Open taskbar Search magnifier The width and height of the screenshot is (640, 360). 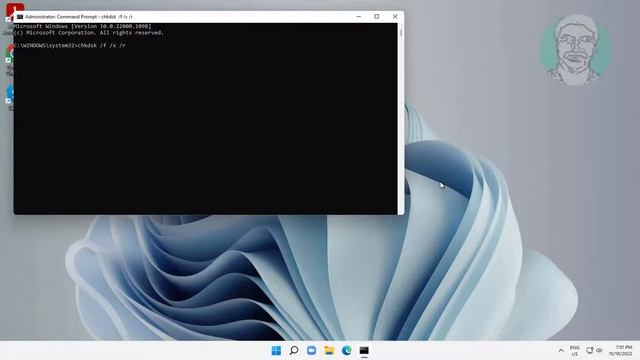pyautogui.click(x=294, y=351)
